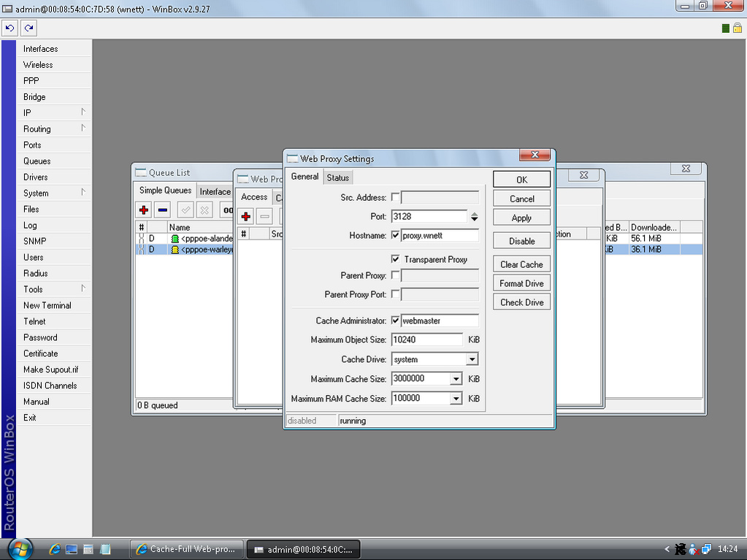747x560 pixels.
Task: Click the Web Proxy window remove button
Action: pyautogui.click(x=264, y=217)
